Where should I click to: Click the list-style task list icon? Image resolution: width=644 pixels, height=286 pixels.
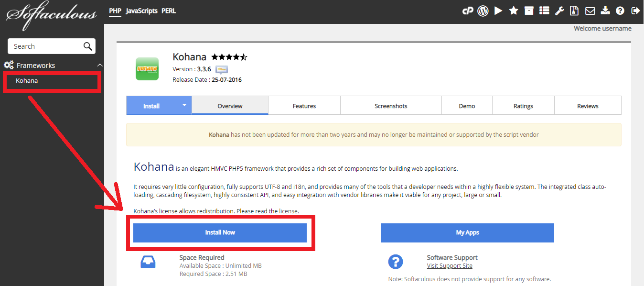pos(544,11)
